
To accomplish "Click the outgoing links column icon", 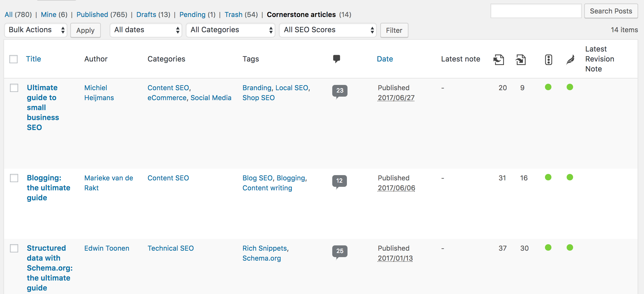I will [521, 59].
